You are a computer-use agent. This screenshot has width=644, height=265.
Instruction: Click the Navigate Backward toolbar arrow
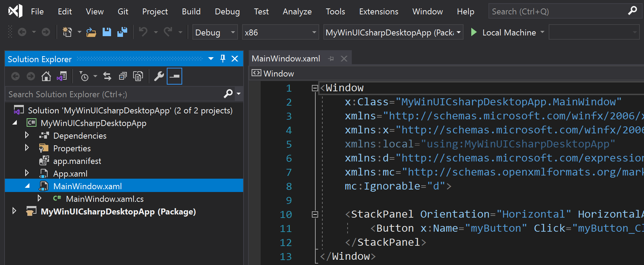tap(22, 32)
